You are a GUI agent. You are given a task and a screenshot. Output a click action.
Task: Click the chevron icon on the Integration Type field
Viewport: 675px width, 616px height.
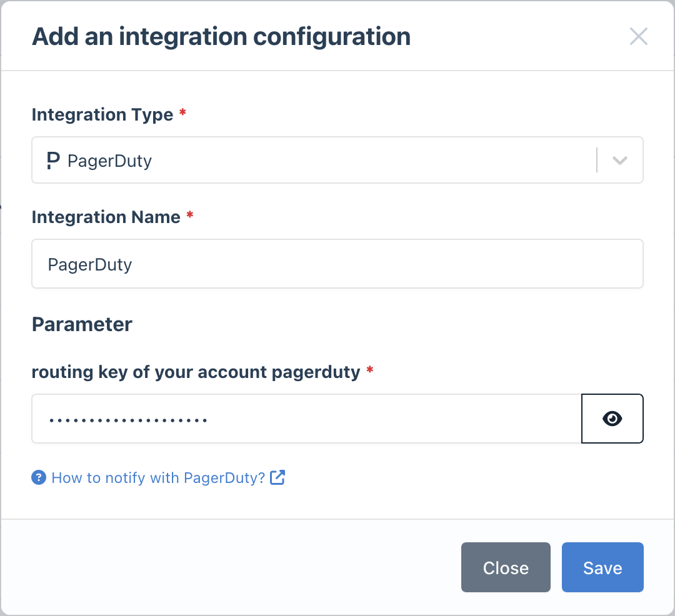tap(619, 160)
